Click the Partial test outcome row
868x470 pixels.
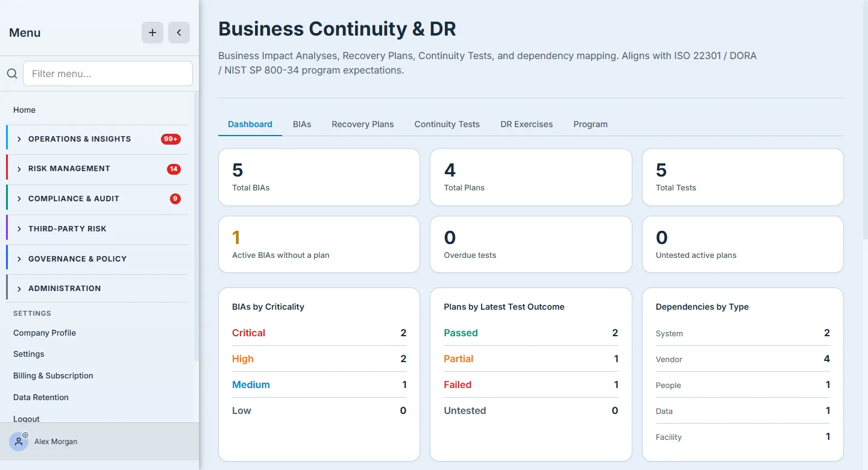click(x=531, y=359)
